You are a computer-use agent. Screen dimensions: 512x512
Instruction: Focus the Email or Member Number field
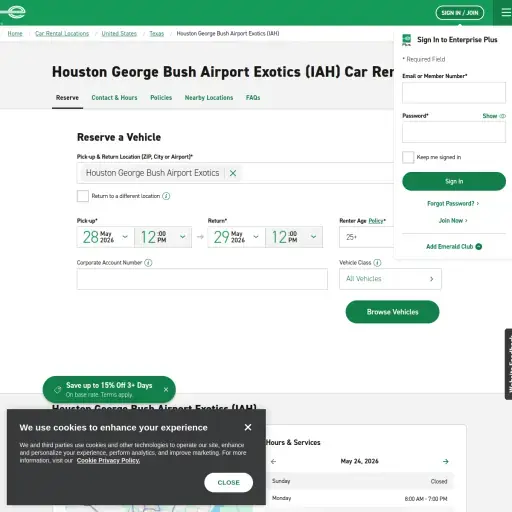(454, 93)
